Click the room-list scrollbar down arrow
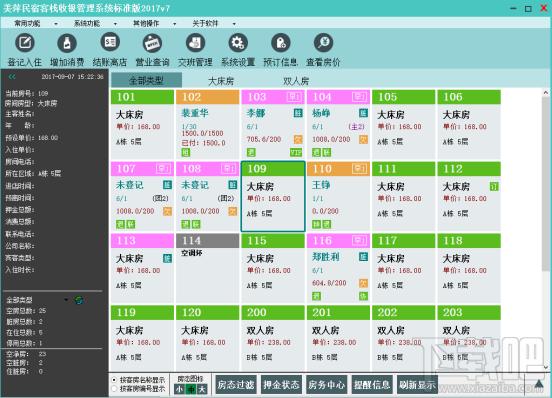The width and height of the screenshot is (552, 398). 546,367
